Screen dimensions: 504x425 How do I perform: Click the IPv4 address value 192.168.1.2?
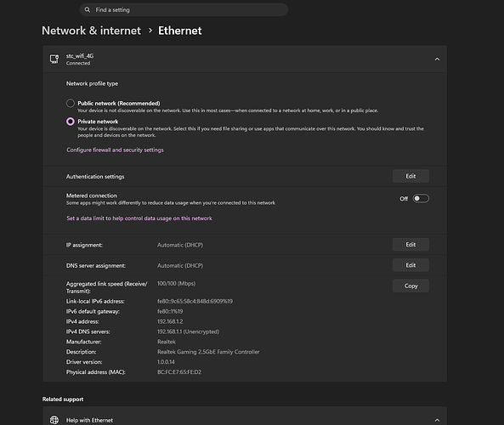coord(170,321)
